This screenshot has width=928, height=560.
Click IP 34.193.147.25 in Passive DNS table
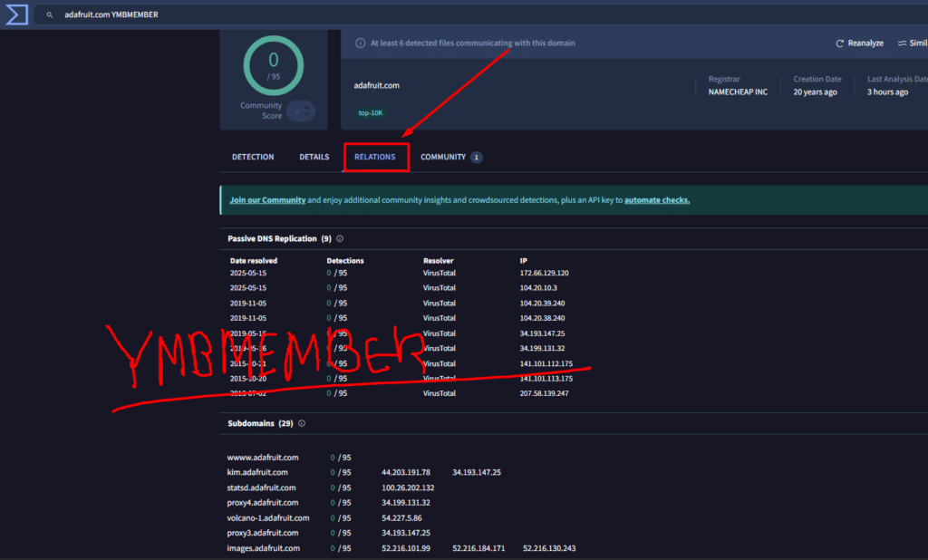542,333
